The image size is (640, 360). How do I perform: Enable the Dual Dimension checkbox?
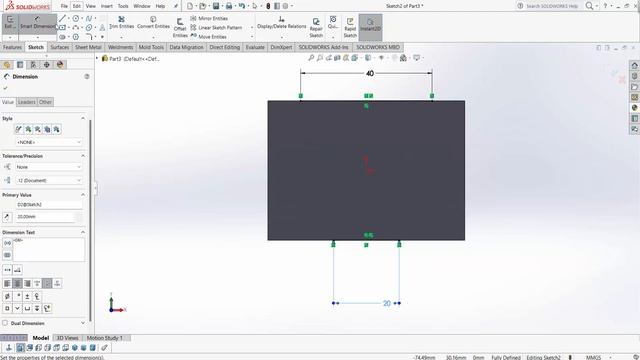tap(5, 323)
